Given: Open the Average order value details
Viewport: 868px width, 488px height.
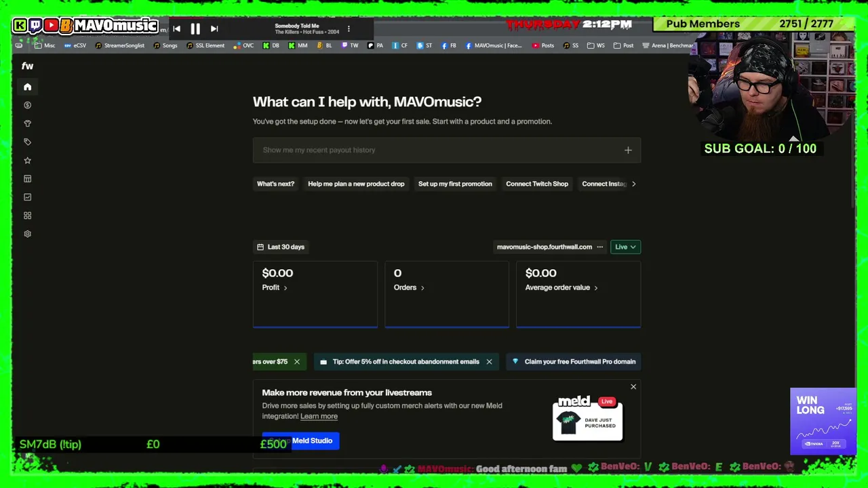Looking at the screenshot, I should (578, 294).
